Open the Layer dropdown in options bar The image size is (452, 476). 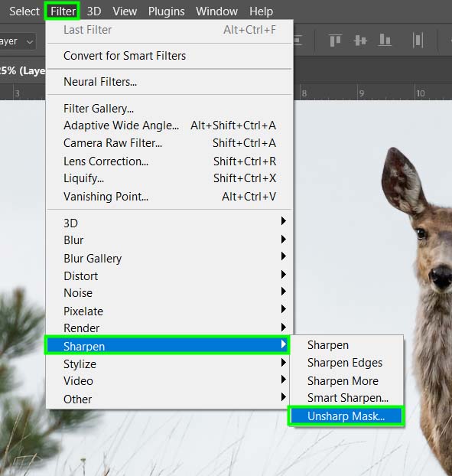tap(17, 41)
